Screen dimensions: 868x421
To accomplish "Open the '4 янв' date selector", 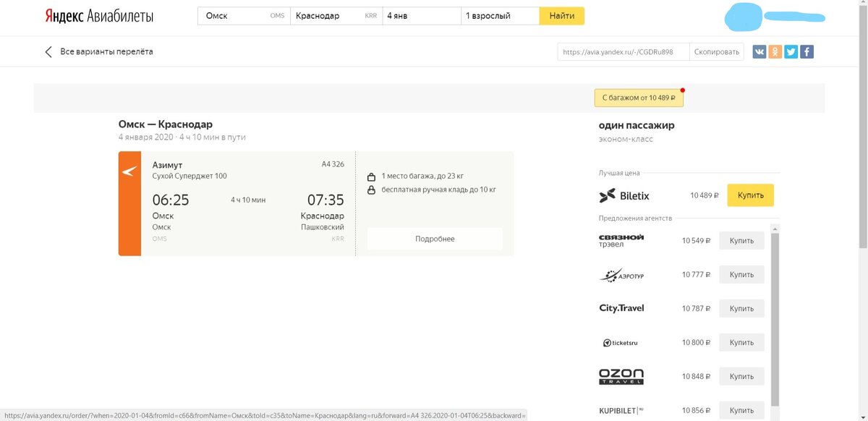I will (x=420, y=14).
